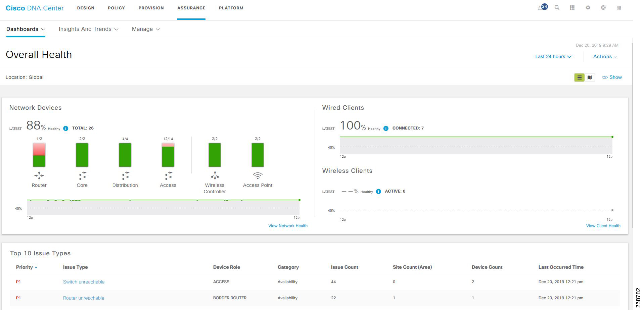
Task: Click the issue count value 22
Action: coord(333,298)
